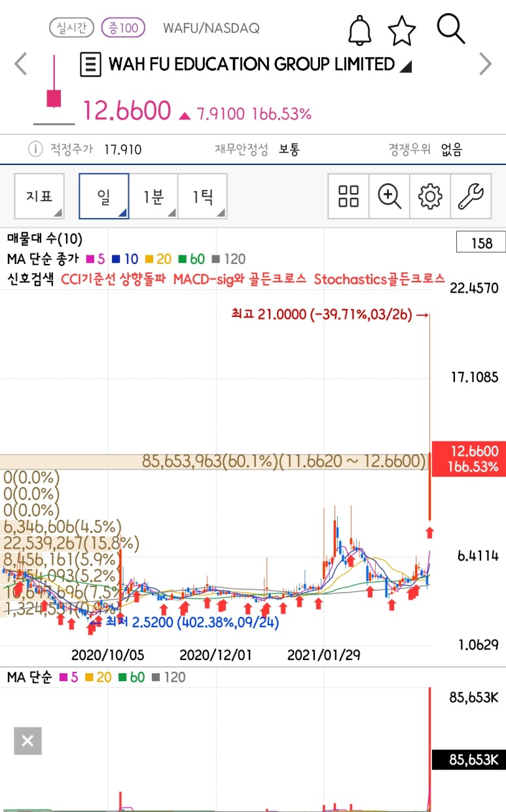506x812 pixels.
Task: Click the 경쟁우위 없음 label
Action: 425,149
